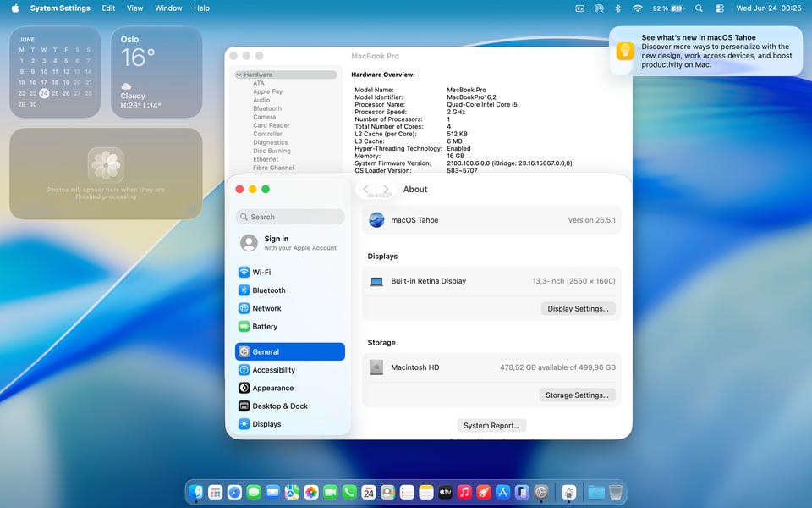
Task: Open the Trash in the Dock
Action: point(615,492)
